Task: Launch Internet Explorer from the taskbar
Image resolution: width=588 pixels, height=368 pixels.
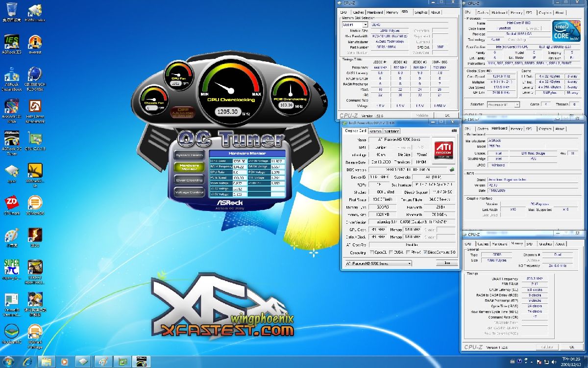Action: [x=27, y=362]
